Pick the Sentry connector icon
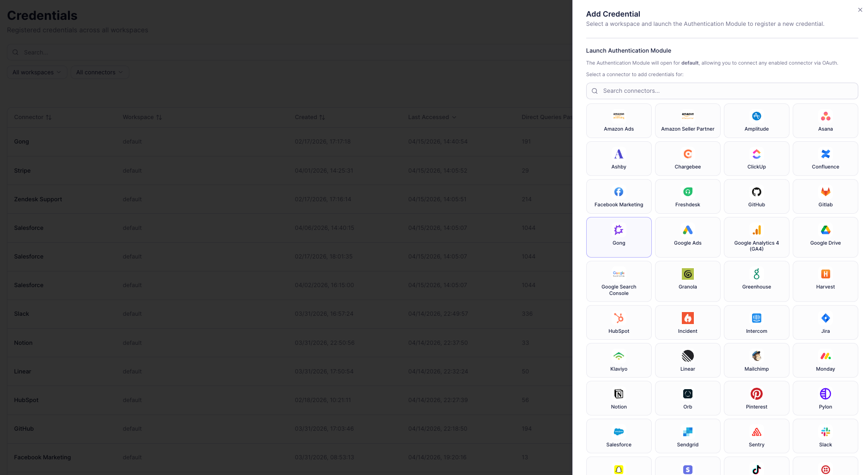Image resolution: width=868 pixels, height=475 pixels. pos(756,432)
